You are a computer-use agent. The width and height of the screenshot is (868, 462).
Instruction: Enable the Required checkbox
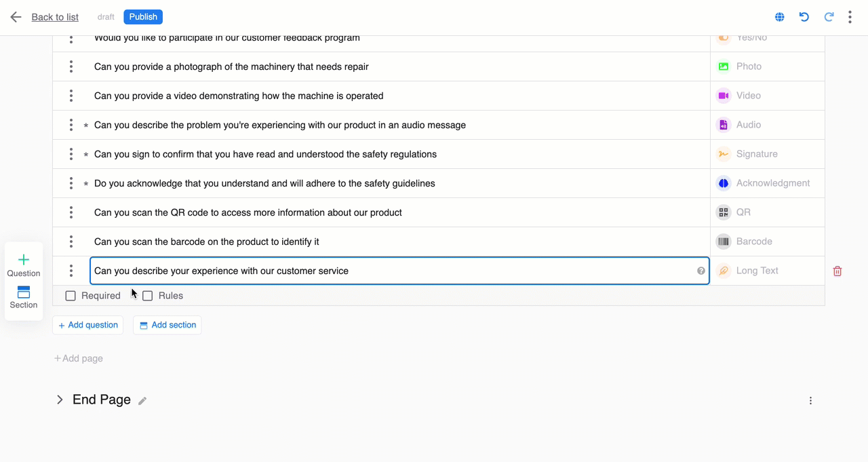[71, 296]
